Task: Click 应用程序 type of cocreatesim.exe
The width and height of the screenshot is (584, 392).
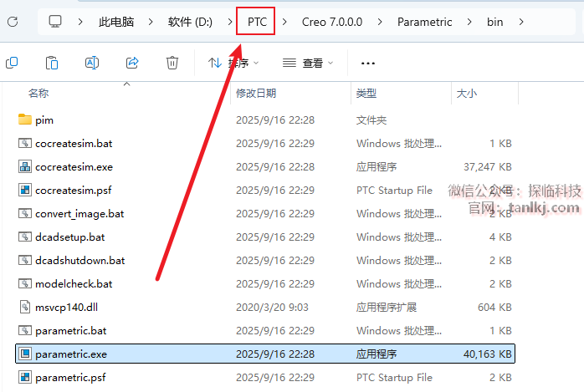Action: (x=377, y=166)
